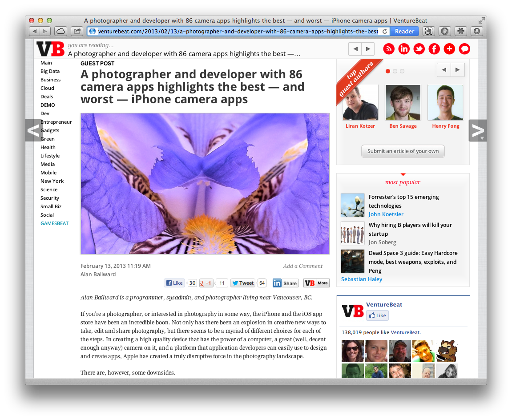The width and height of the screenshot is (512, 420).
Task: Open the Deals category
Action: pyautogui.click(x=47, y=97)
